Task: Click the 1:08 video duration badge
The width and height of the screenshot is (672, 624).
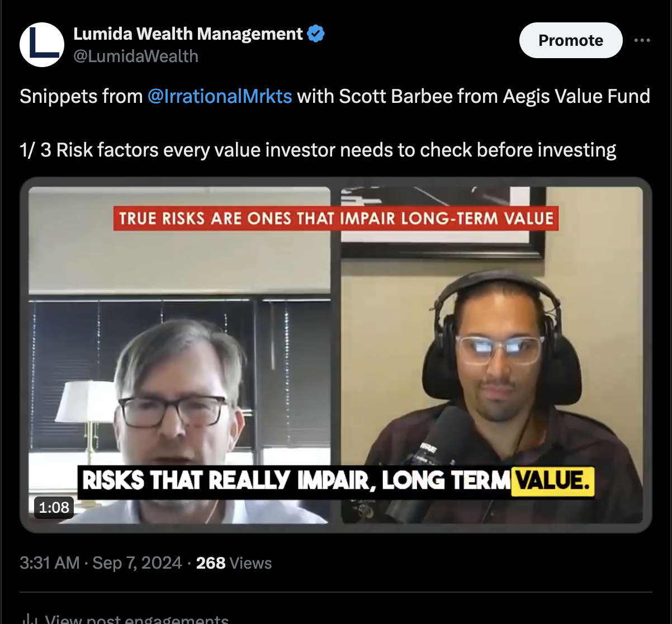Action: 54,508
